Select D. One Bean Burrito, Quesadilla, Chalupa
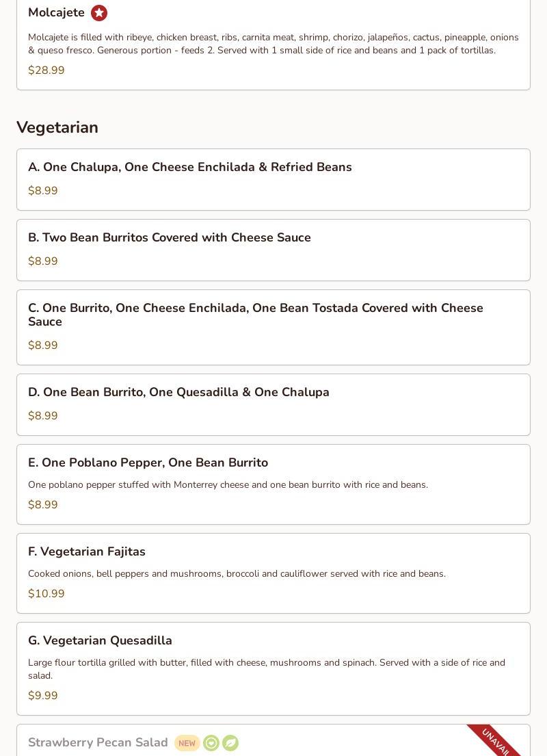547x756 pixels. (178, 393)
